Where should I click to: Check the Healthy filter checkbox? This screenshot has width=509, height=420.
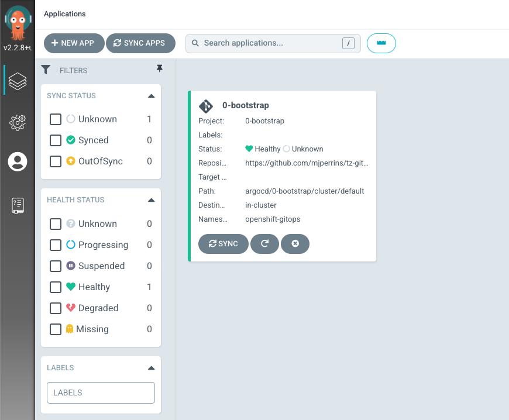(56, 287)
